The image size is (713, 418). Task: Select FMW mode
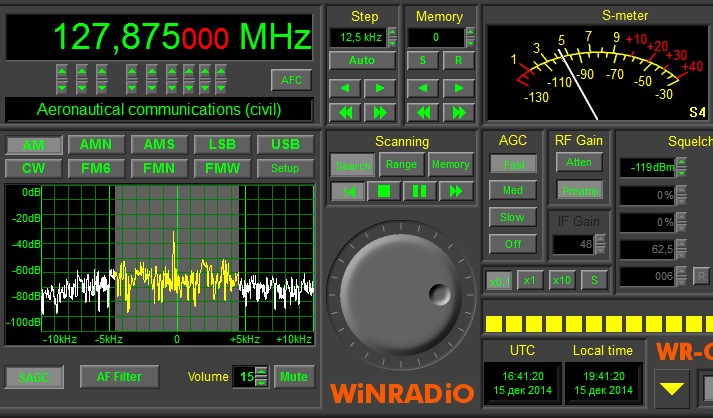[222, 168]
